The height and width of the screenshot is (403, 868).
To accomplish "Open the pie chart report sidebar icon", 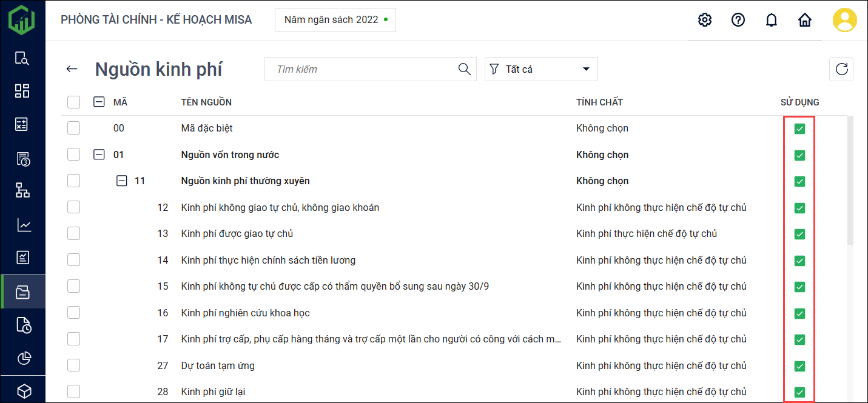I will click(23, 358).
